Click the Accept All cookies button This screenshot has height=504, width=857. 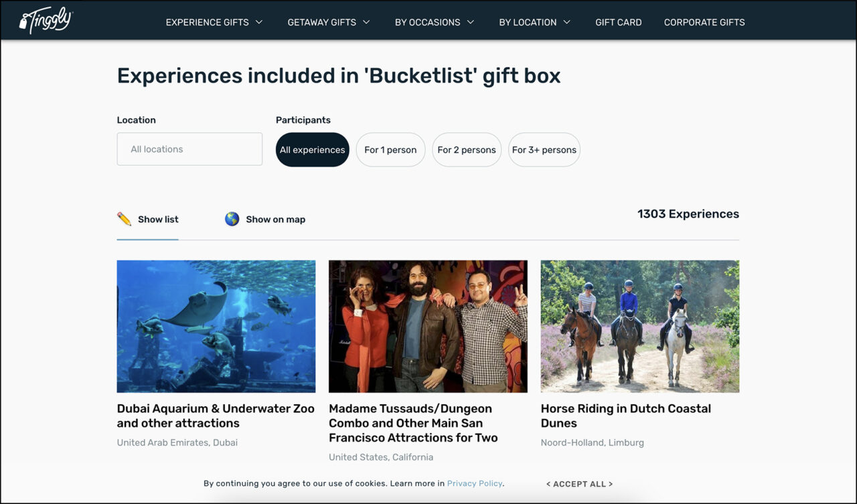[x=579, y=483]
